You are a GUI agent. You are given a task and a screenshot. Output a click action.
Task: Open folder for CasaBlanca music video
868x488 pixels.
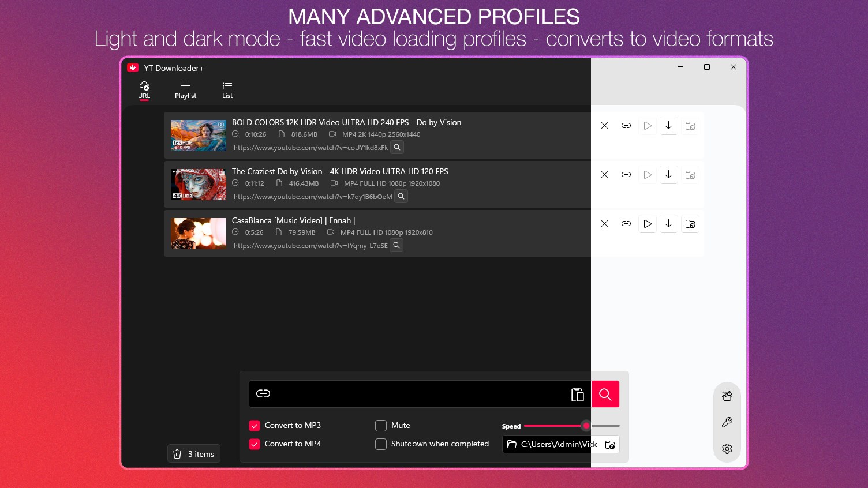coord(690,224)
